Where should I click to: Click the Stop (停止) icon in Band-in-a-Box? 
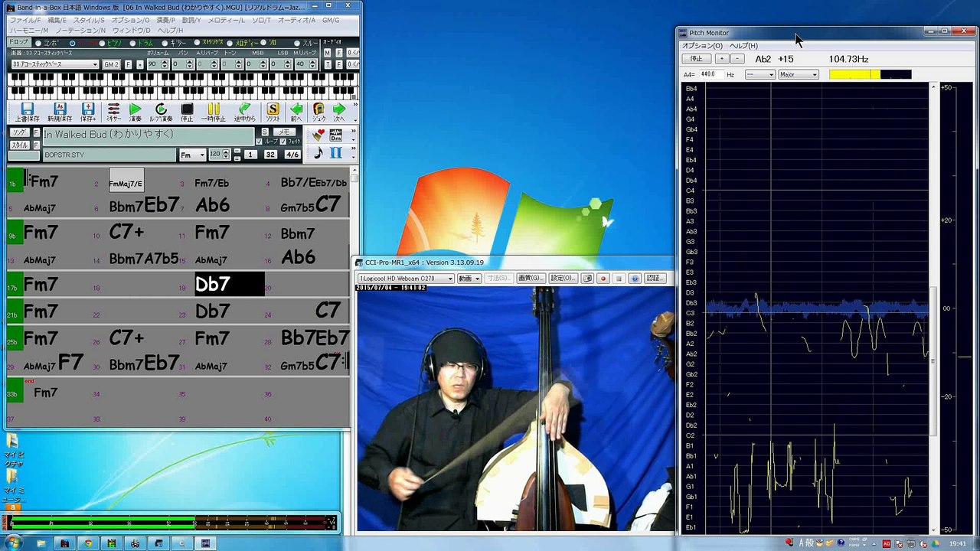[x=187, y=110]
